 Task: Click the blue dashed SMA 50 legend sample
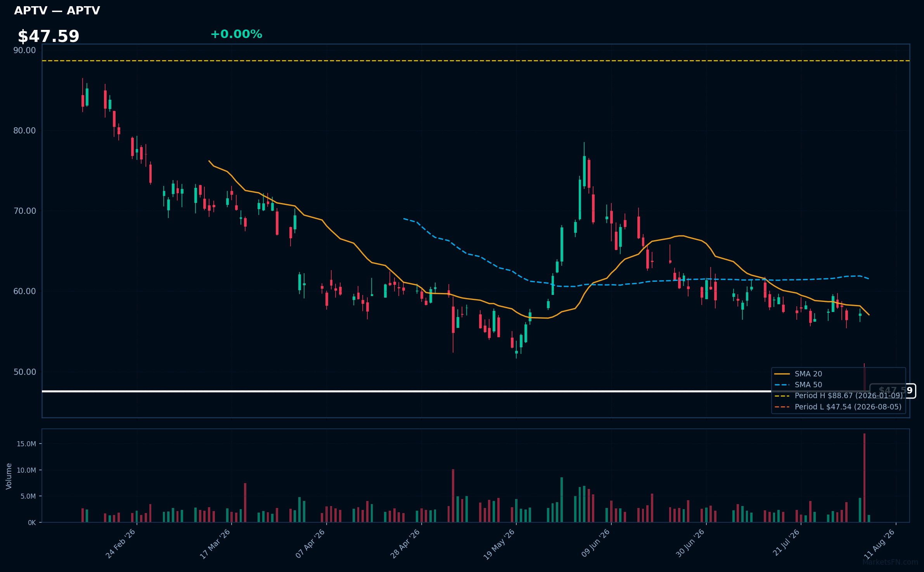point(782,385)
